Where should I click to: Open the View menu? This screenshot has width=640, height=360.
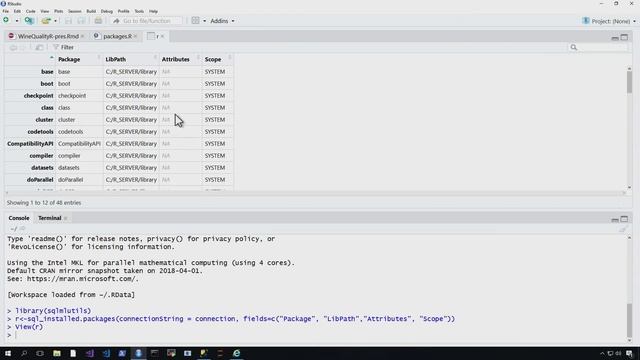pyautogui.click(x=44, y=11)
